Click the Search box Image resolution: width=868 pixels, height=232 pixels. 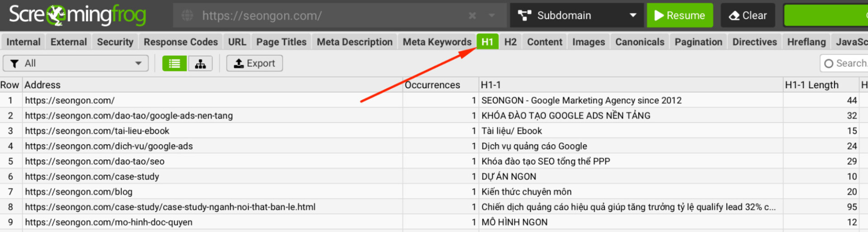844,63
